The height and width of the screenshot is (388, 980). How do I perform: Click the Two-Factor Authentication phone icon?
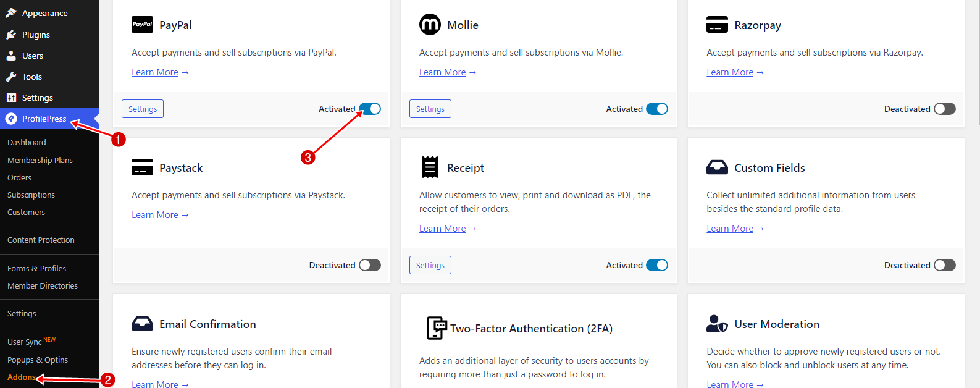pyautogui.click(x=437, y=328)
